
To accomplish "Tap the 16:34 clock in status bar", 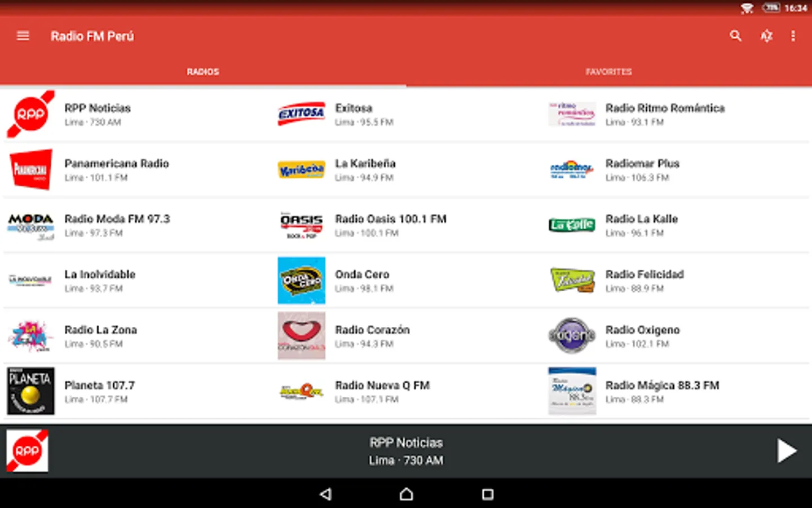I will pyautogui.click(x=796, y=8).
